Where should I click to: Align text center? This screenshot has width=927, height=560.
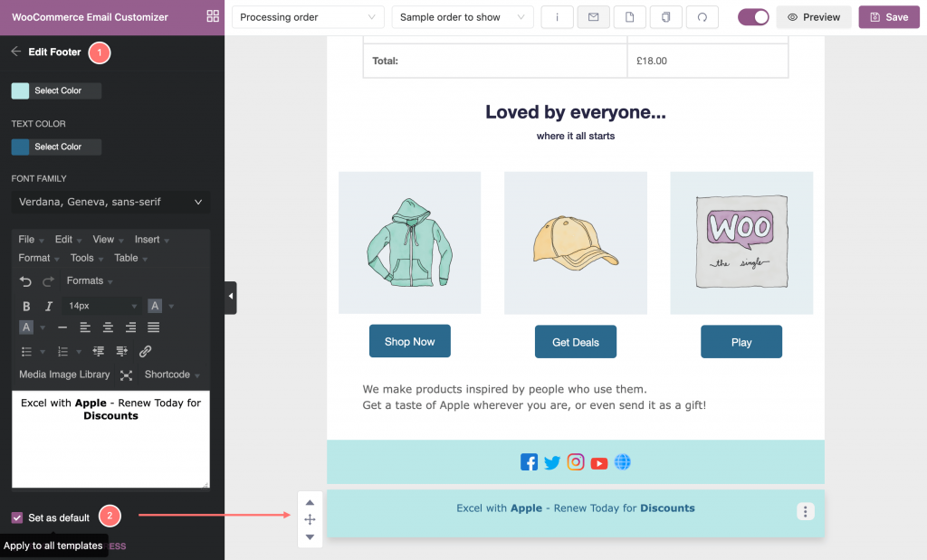click(108, 327)
